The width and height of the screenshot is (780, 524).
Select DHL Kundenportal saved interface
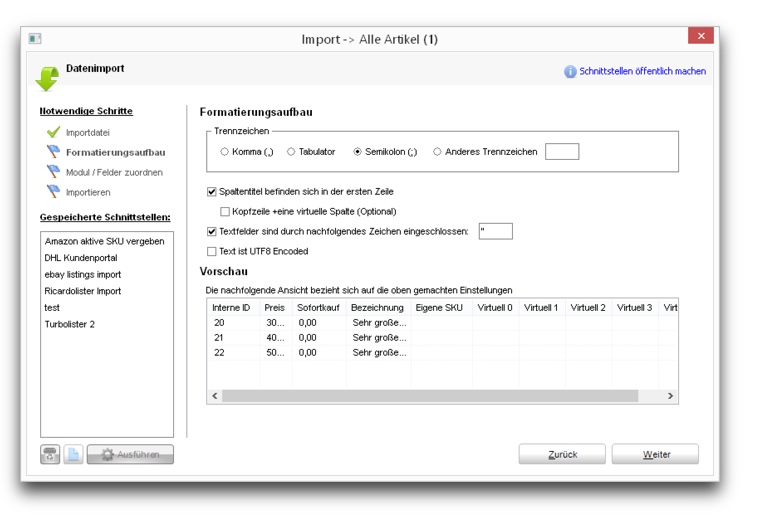point(81,258)
